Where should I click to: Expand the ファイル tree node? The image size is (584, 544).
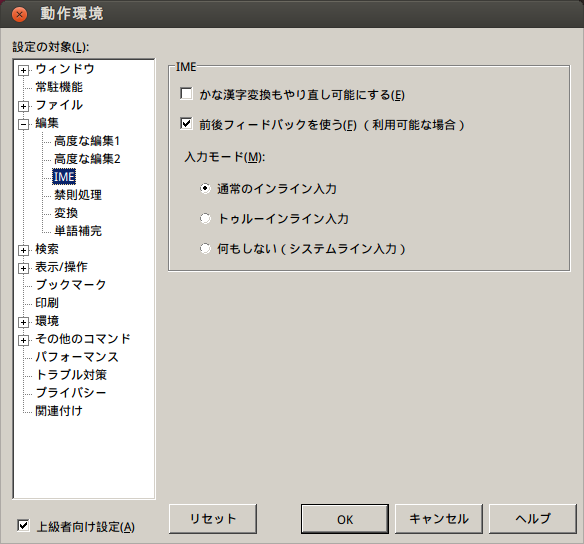[x=23, y=106]
